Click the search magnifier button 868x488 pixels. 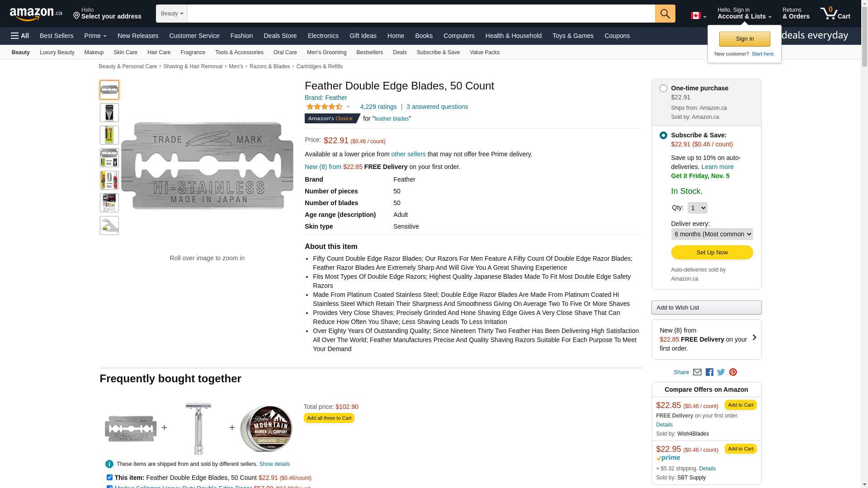(x=665, y=14)
